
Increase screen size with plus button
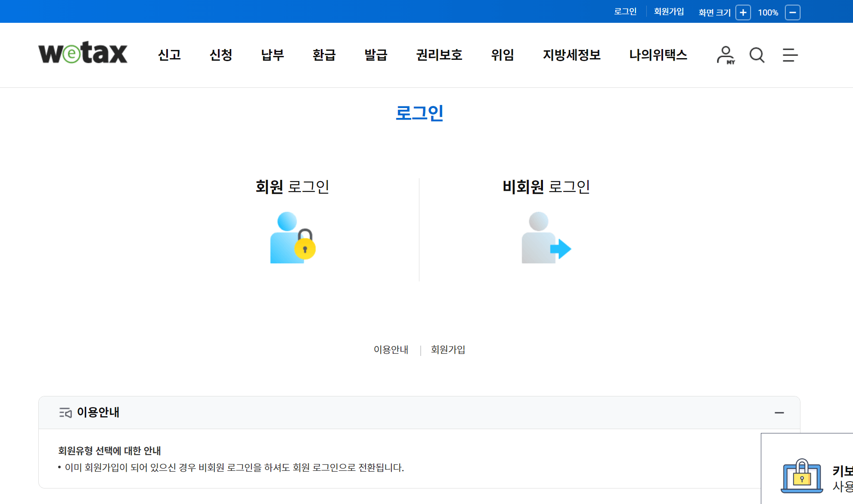click(743, 12)
